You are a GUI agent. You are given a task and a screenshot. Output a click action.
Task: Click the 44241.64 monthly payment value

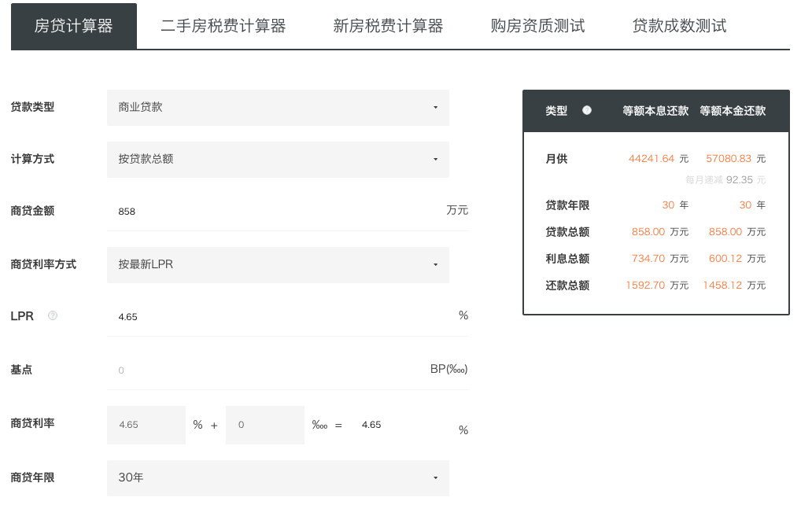point(651,159)
